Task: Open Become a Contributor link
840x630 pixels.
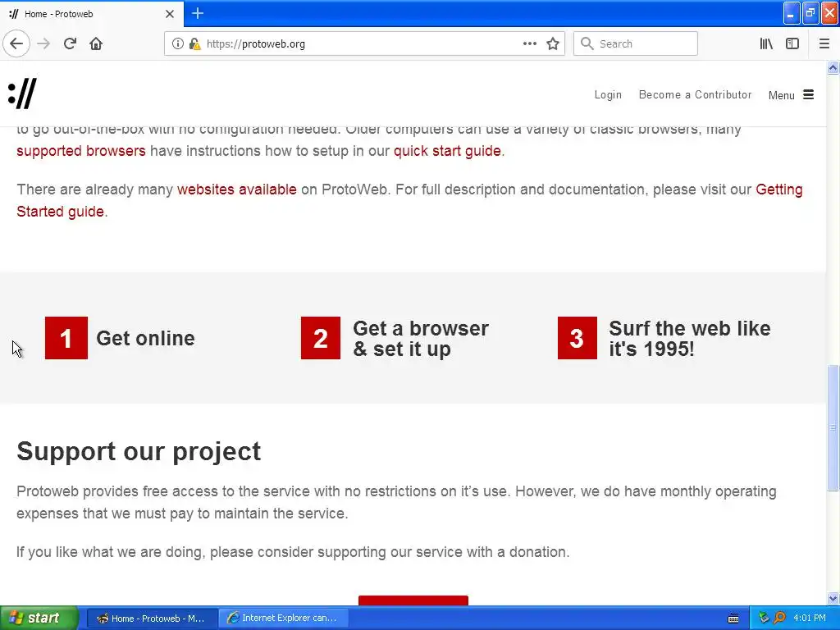Action: click(x=695, y=95)
